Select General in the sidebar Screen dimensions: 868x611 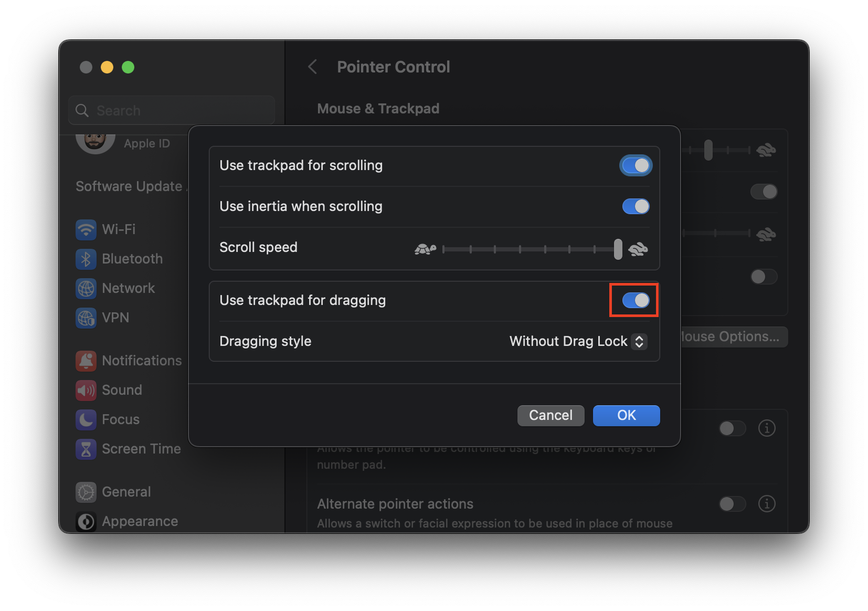coord(126,492)
